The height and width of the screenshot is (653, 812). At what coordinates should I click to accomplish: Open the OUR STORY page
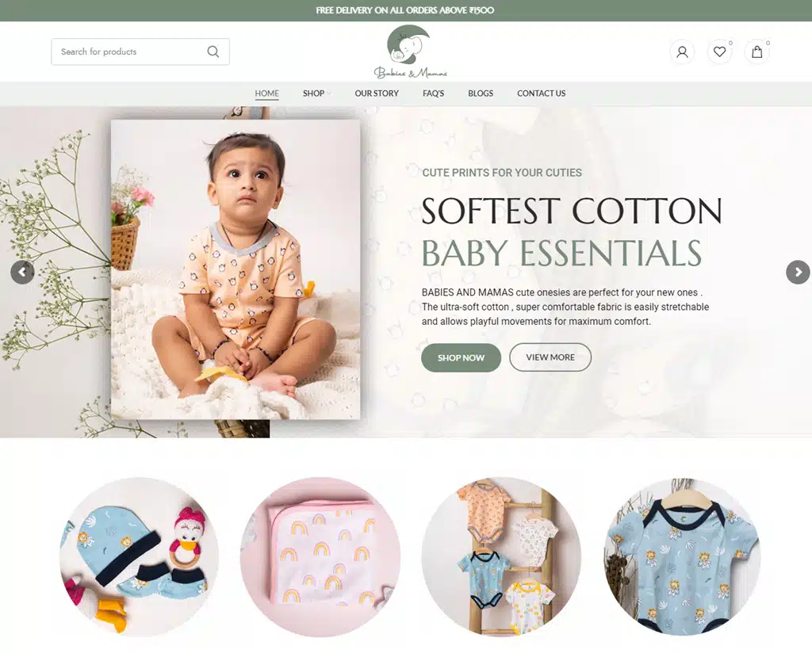377,94
